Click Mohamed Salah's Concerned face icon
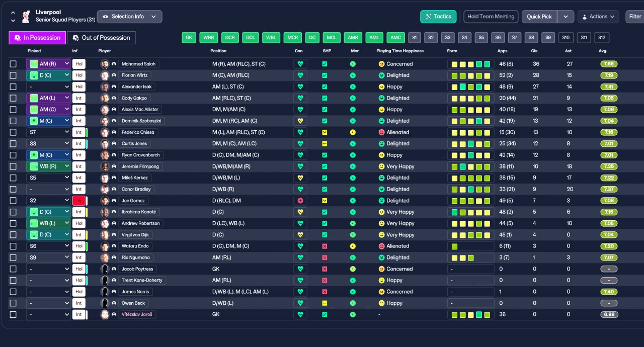The width and height of the screenshot is (644, 347). 381,64
